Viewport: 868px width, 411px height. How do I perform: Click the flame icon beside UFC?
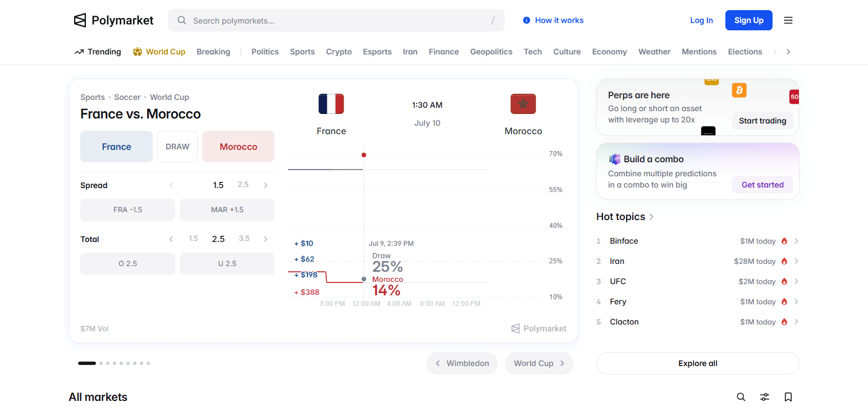pyautogui.click(x=784, y=281)
